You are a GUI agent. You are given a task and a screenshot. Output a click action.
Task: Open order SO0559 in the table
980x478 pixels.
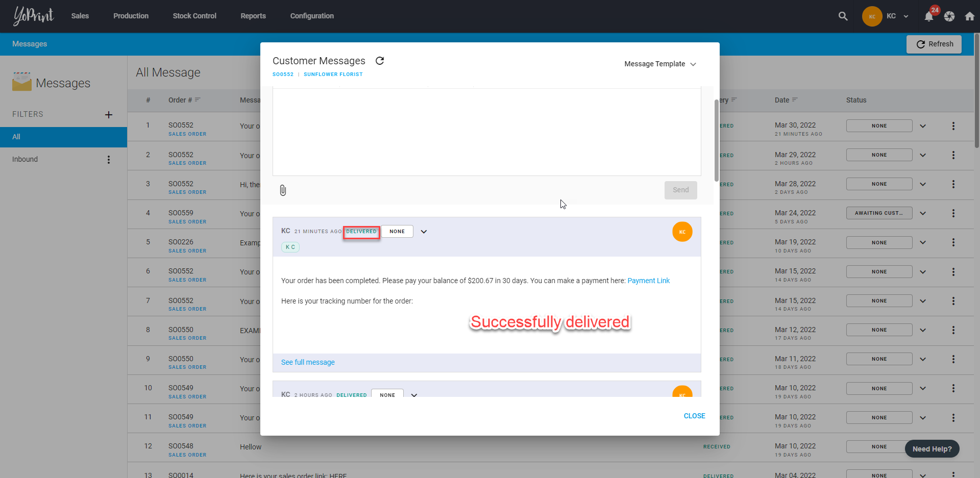point(181,213)
